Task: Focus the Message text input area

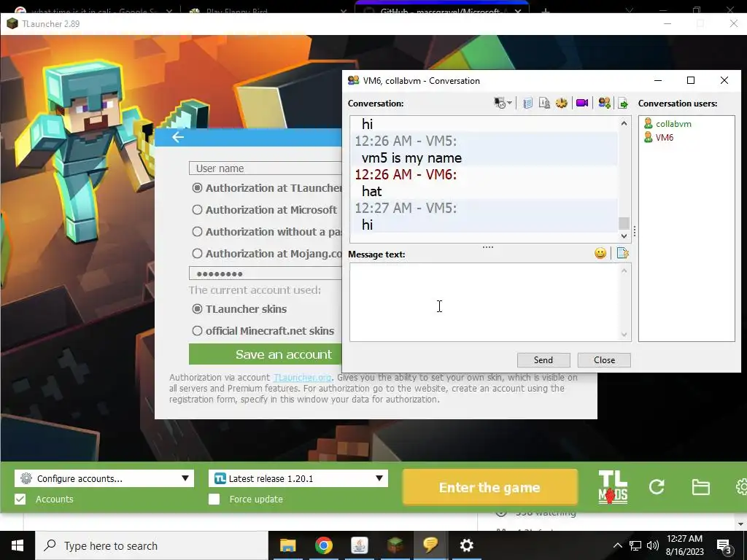Action: coord(485,303)
